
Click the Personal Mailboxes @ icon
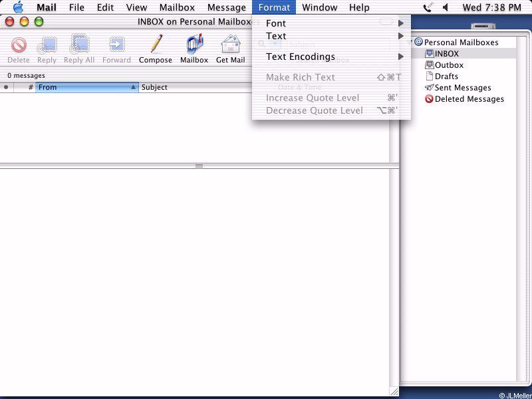[419, 42]
